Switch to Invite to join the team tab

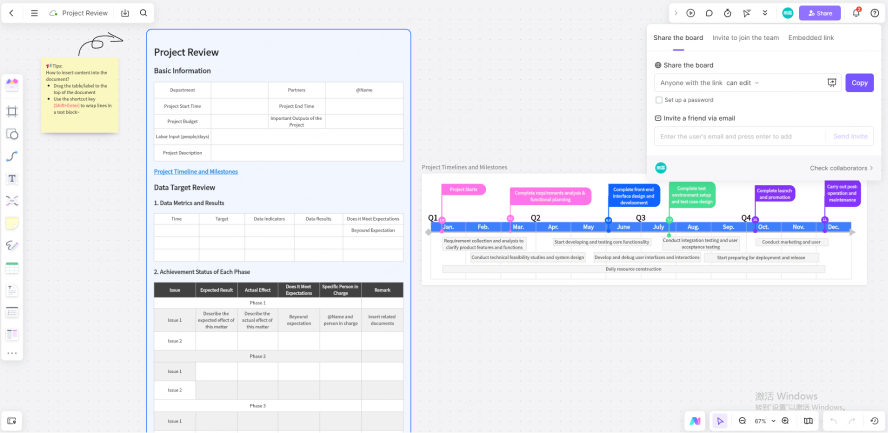pyautogui.click(x=745, y=38)
